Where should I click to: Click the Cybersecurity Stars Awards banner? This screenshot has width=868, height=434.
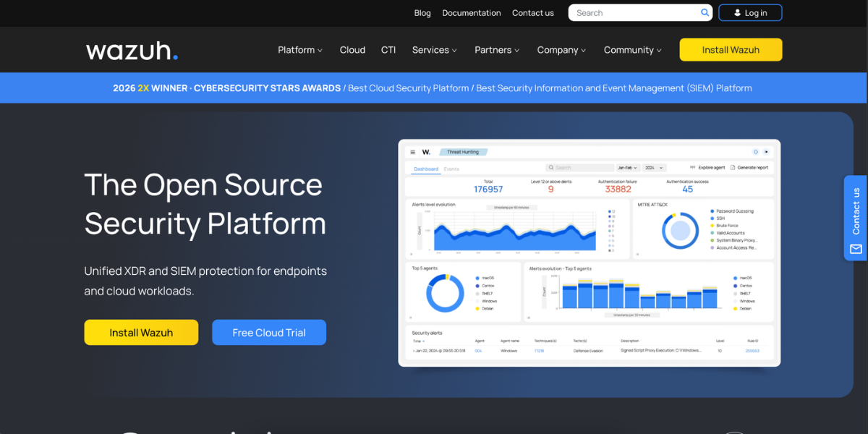(x=433, y=88)
